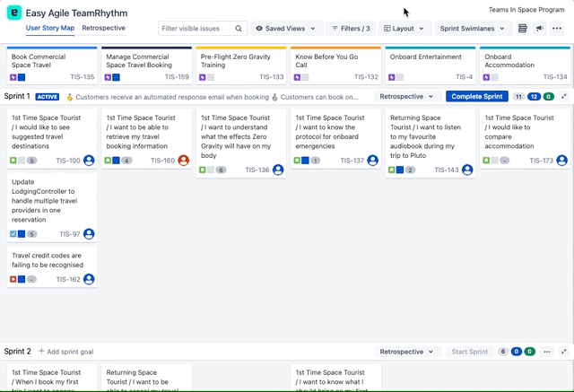Screen dimensions: 574x392
Task: Open the announcements megaphone icon
Action: point(540,29)
